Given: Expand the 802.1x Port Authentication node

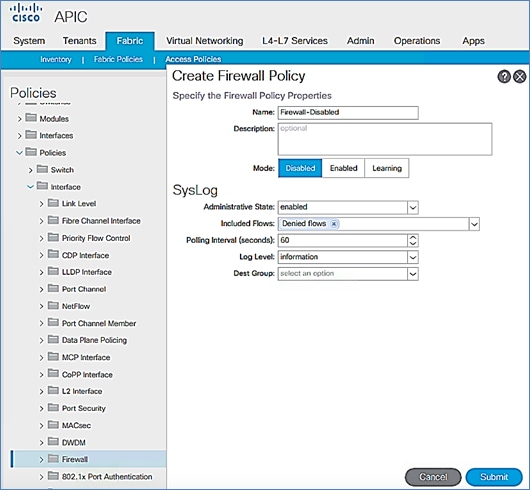Looking at the screenshot, I should pyautogui.click(x=41, y=477).
